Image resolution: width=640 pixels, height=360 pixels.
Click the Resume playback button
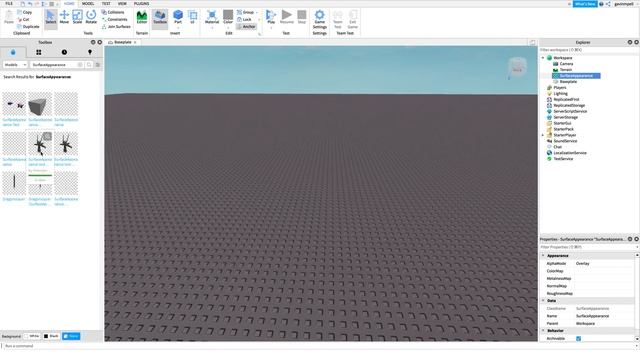click(287, 18)
